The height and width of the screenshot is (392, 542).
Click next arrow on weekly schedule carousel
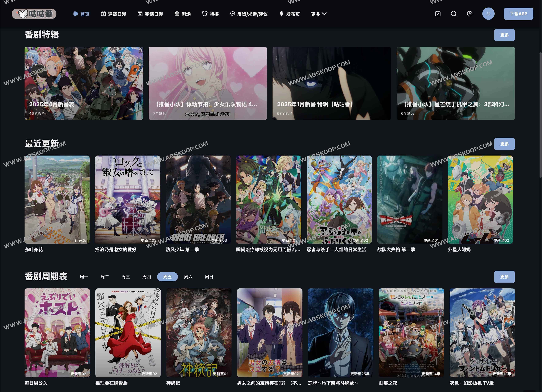512,332
